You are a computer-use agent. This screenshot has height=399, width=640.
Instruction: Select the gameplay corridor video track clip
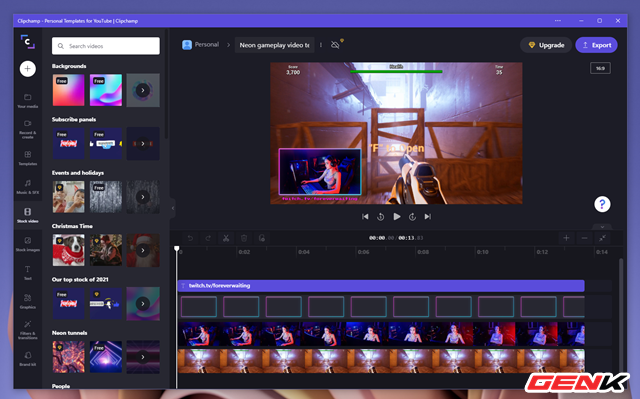381,361
